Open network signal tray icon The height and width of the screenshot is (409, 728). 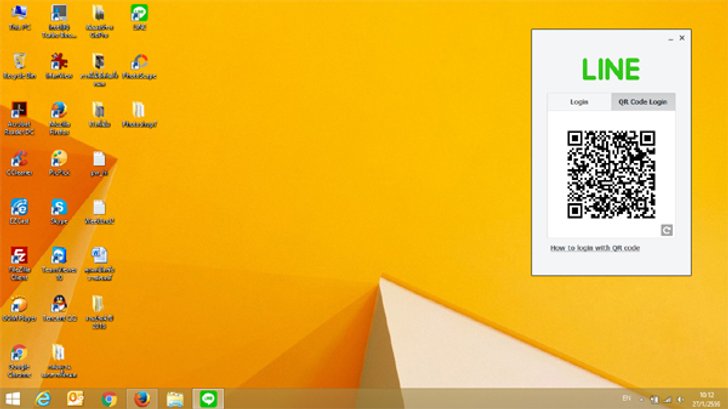pyautogui.click(x=668, y=399)
